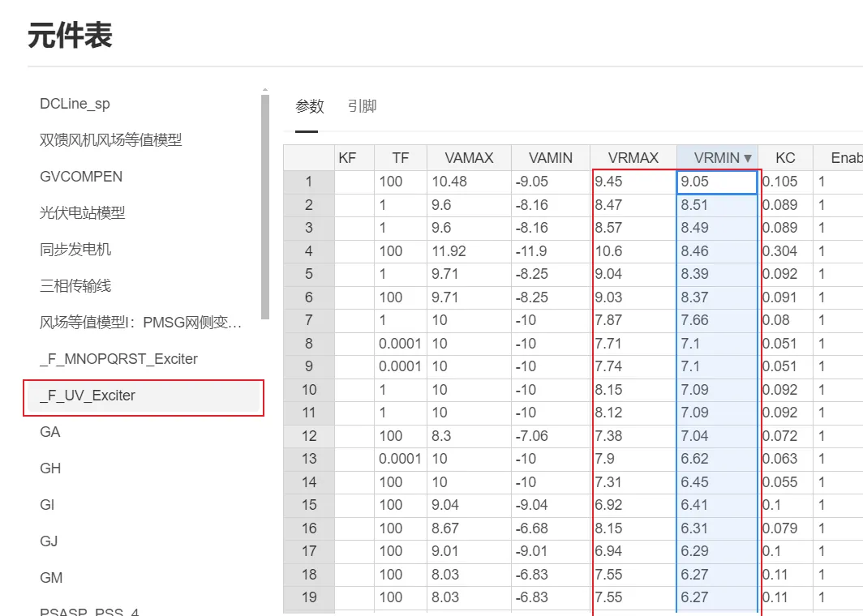Viewport: 863px width, 616px height.
Task: Click the VRMIN sort arrow icon
Action: pos(747,158)
